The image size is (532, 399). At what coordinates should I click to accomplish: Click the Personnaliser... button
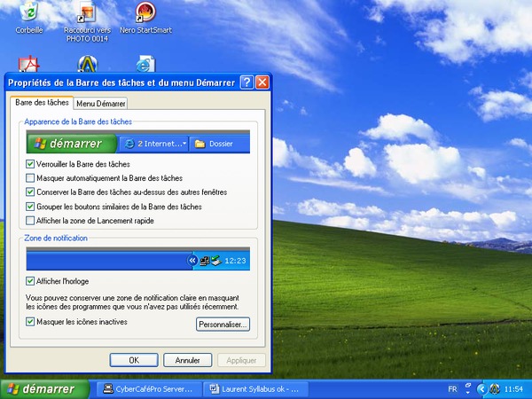pyautogui.click(x=223, y=325)
